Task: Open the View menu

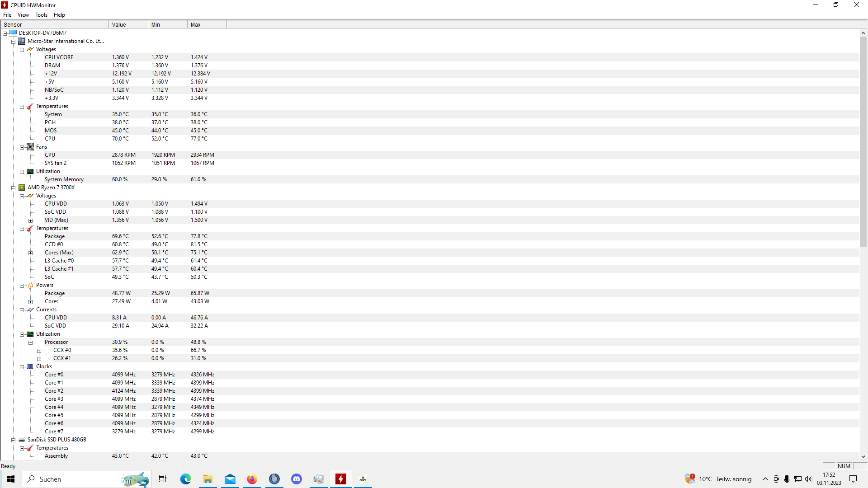Action: [x=23, y=15]
